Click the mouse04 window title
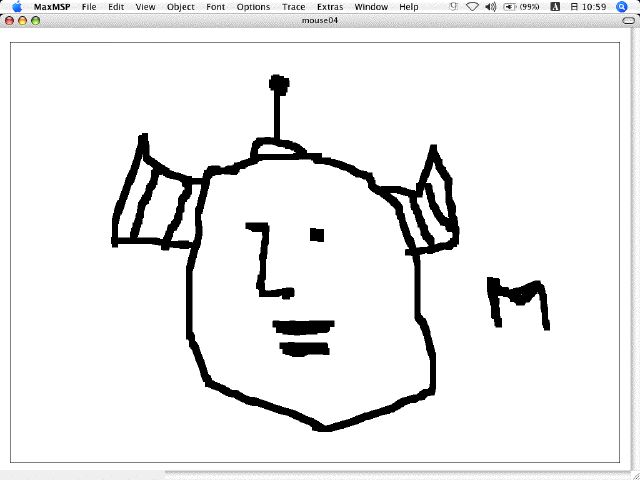This screenshot has width=640, height=480. tap(320, 20)
